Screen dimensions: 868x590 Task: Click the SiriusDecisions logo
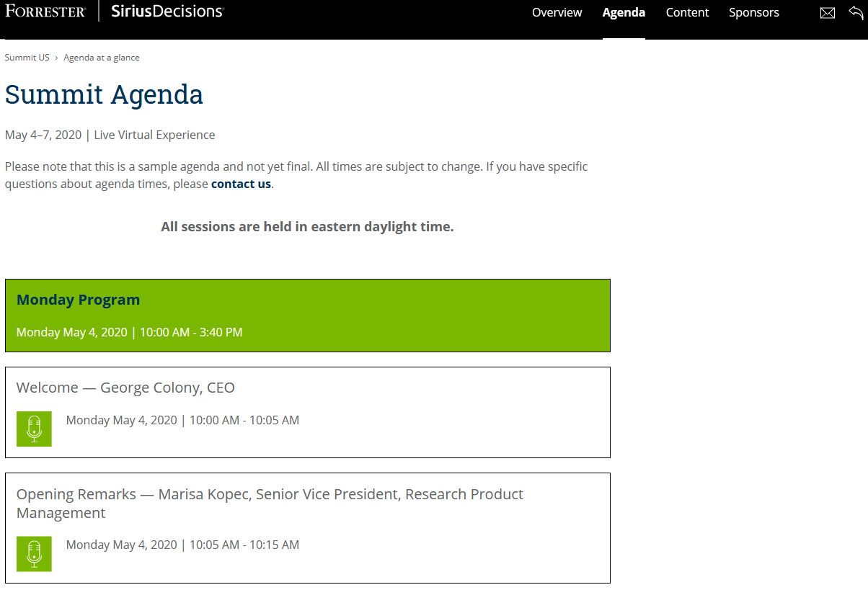tap(167, 12)
